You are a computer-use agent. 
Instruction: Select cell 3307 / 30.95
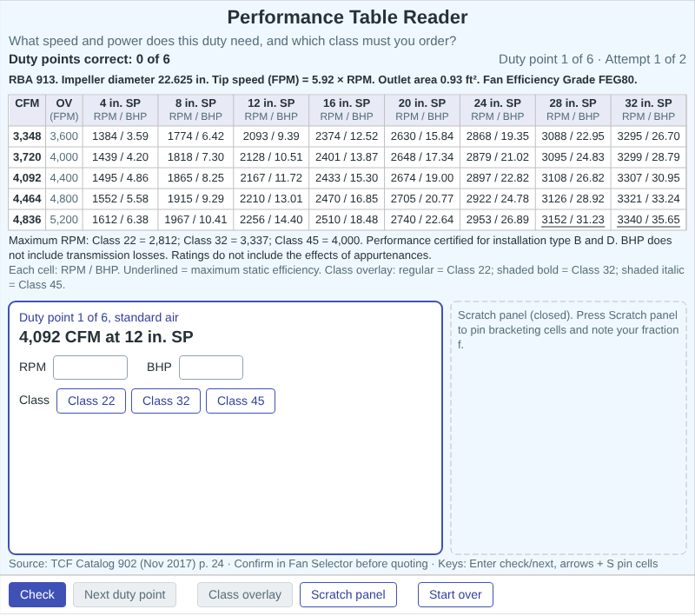click(648, 178)
